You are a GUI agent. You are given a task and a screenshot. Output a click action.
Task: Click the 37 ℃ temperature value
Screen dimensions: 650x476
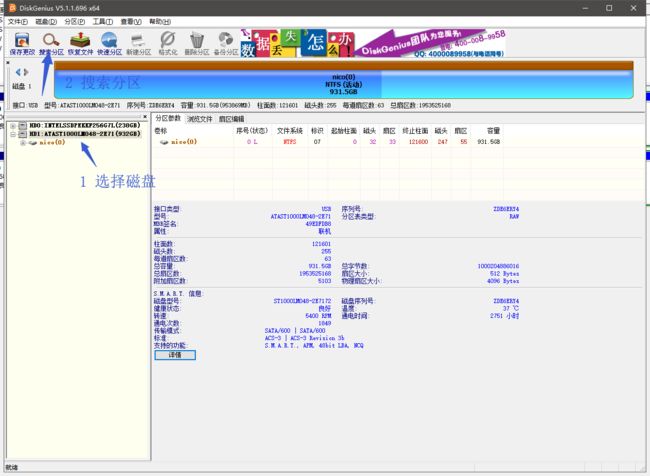coord(511,308)
